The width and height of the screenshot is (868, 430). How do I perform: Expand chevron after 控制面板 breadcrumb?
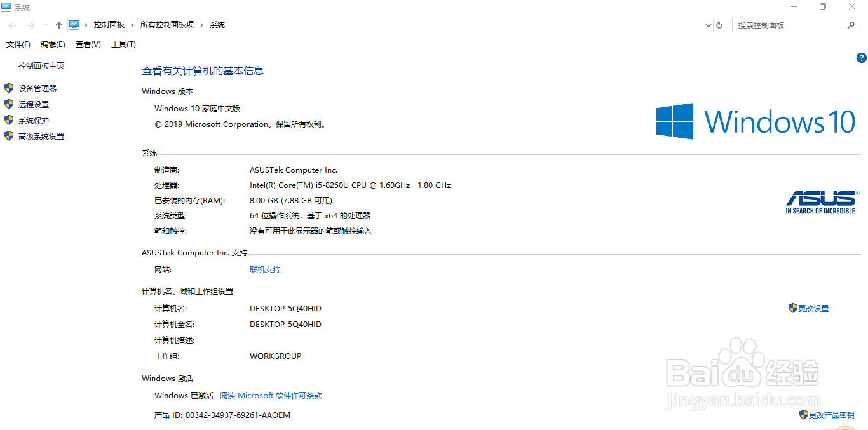133,25
